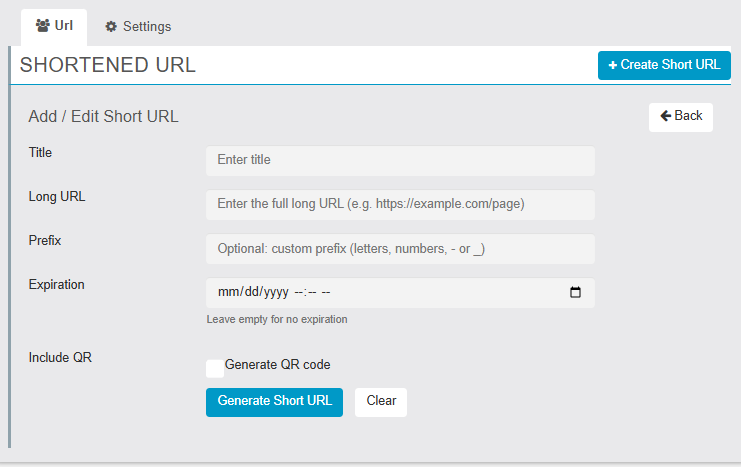The width and height of the screenshot is (741, 467).
Task: Click the Expiration field label
Action: click(56, 284)
